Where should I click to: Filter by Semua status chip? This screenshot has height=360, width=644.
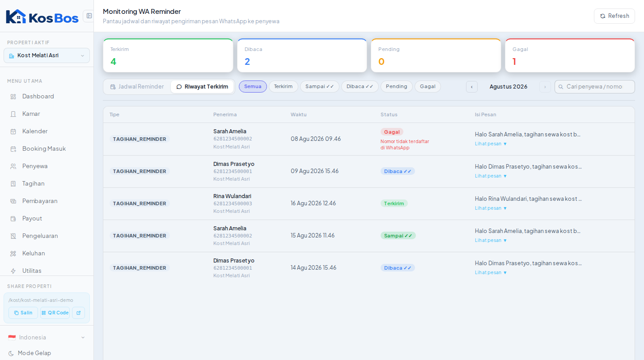click(x=253, y=86)
